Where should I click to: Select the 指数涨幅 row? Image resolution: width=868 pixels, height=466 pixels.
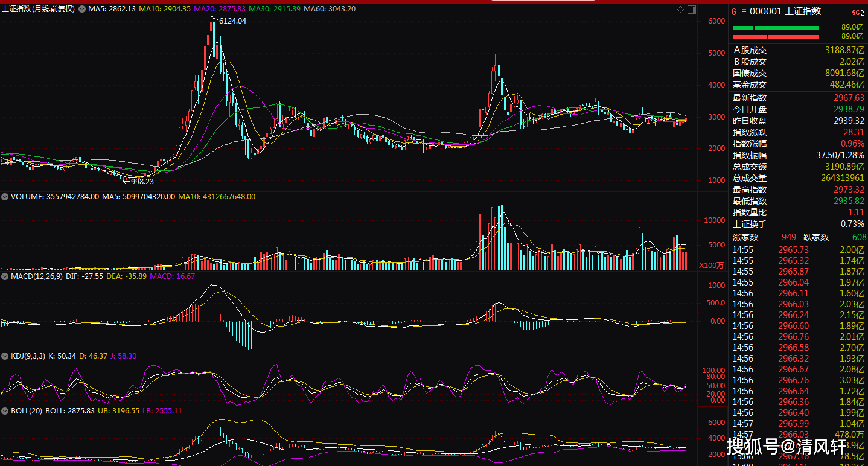[x=798, y=144]
